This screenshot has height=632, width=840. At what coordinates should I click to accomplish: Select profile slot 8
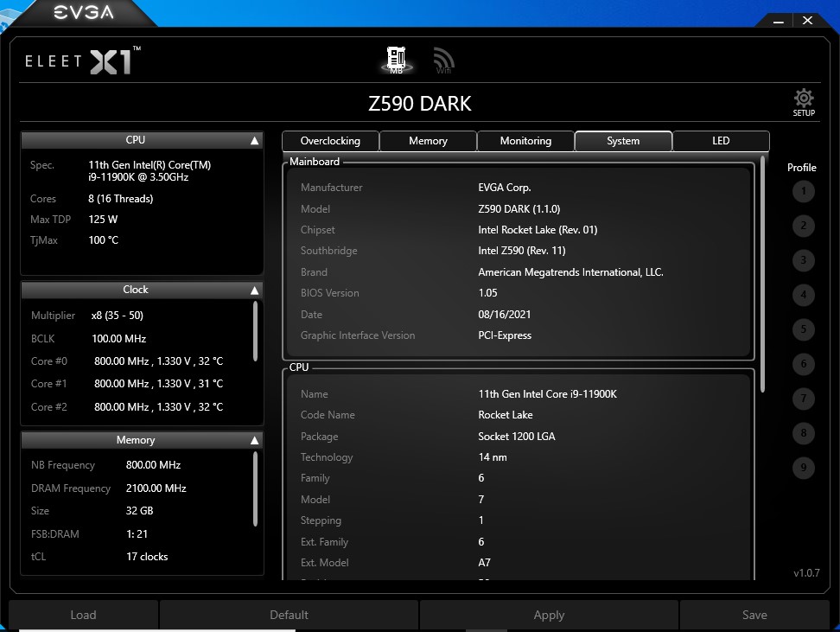803,433
